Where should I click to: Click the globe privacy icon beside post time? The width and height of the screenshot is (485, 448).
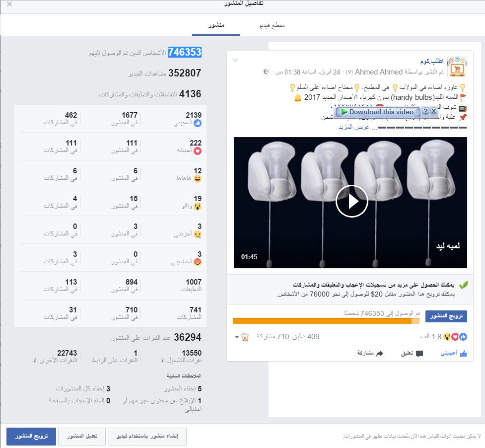[x=266, y=72]
